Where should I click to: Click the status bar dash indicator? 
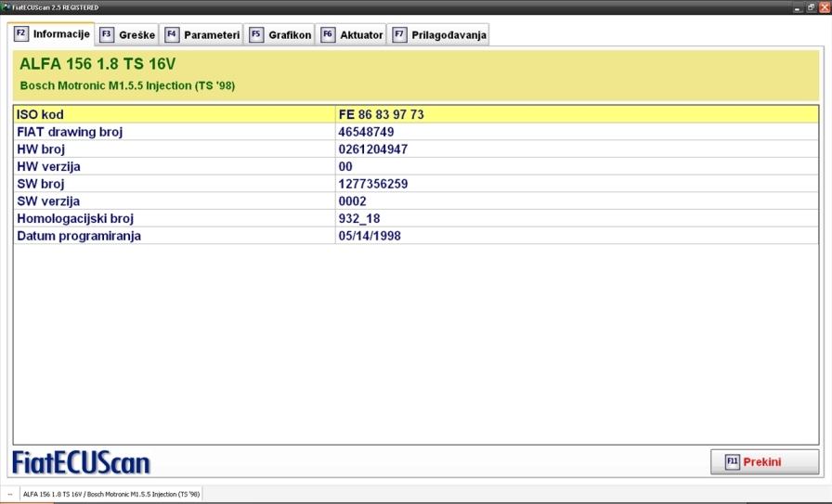point(10,494)
